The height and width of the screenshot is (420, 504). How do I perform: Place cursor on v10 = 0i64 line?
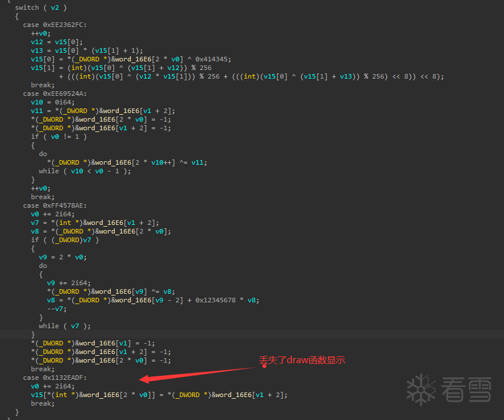[53, 102]
